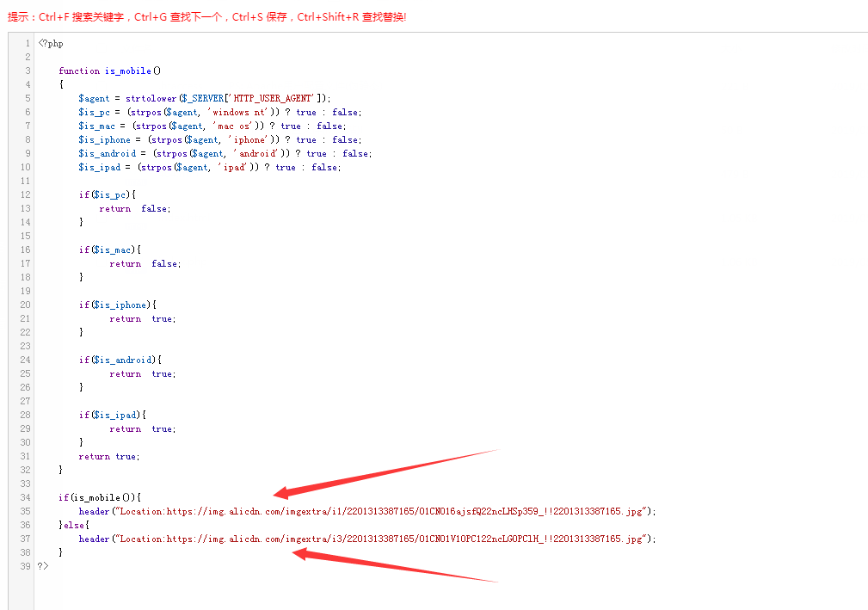Place cursor on if(is_mobile()){ line
This screenshot has height=610, width=868.
pyautogui.click(x=99, y=497)
